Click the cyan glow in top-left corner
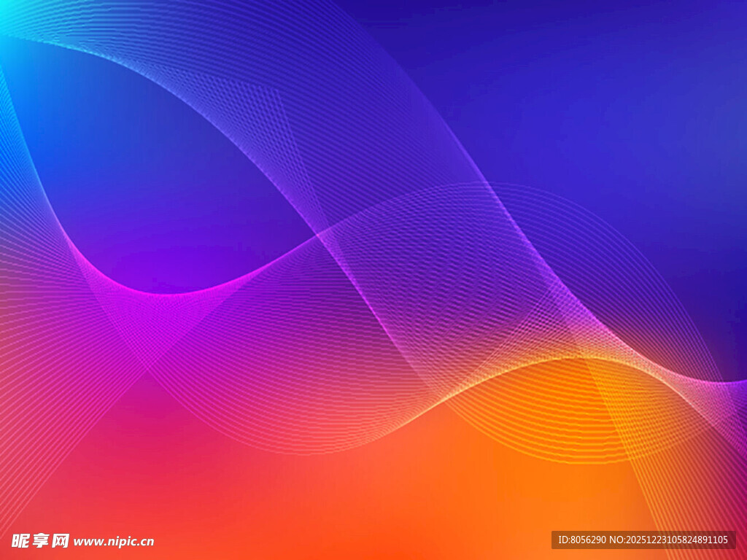747x560 pixels. tap(9, 11)
